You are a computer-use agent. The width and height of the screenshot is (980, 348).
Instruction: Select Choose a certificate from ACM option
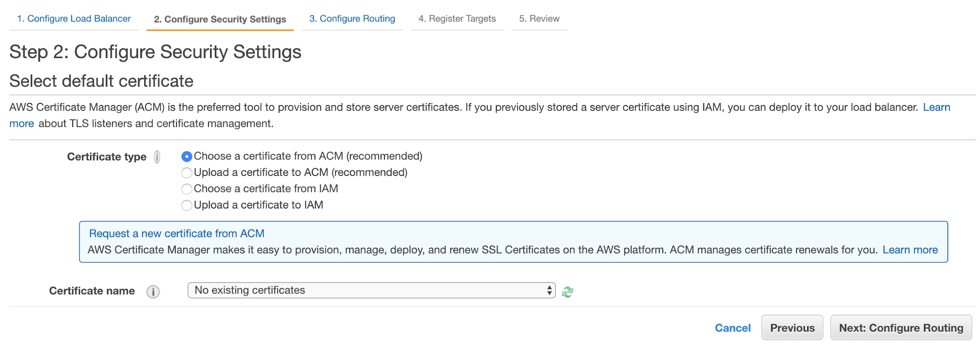coord(187,157)
